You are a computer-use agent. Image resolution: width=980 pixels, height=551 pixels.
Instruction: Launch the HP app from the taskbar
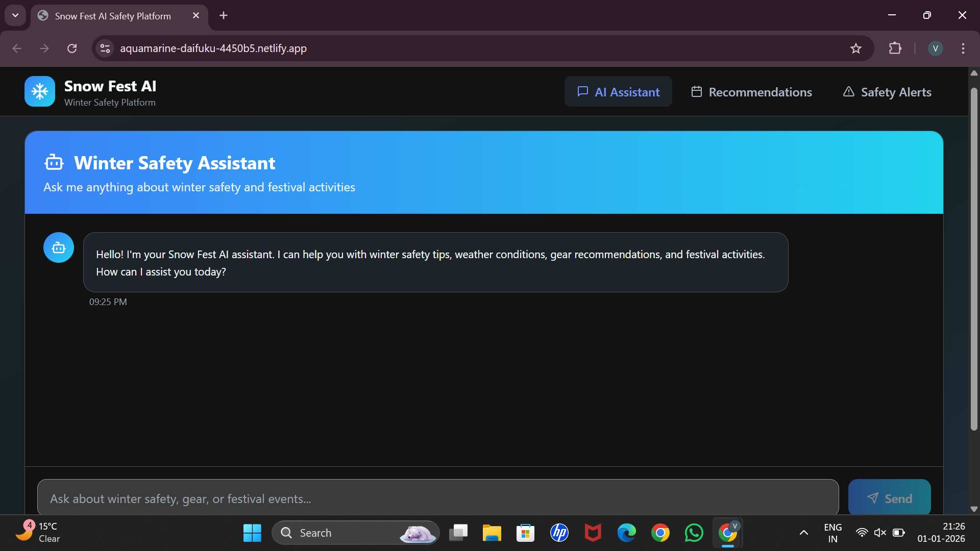[559, 533]
